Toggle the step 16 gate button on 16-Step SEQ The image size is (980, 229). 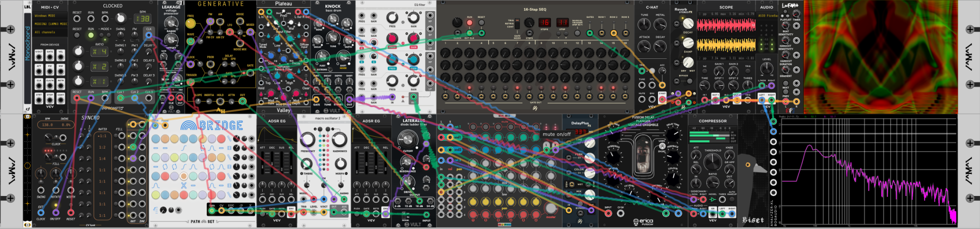click(x=625, y=88)
